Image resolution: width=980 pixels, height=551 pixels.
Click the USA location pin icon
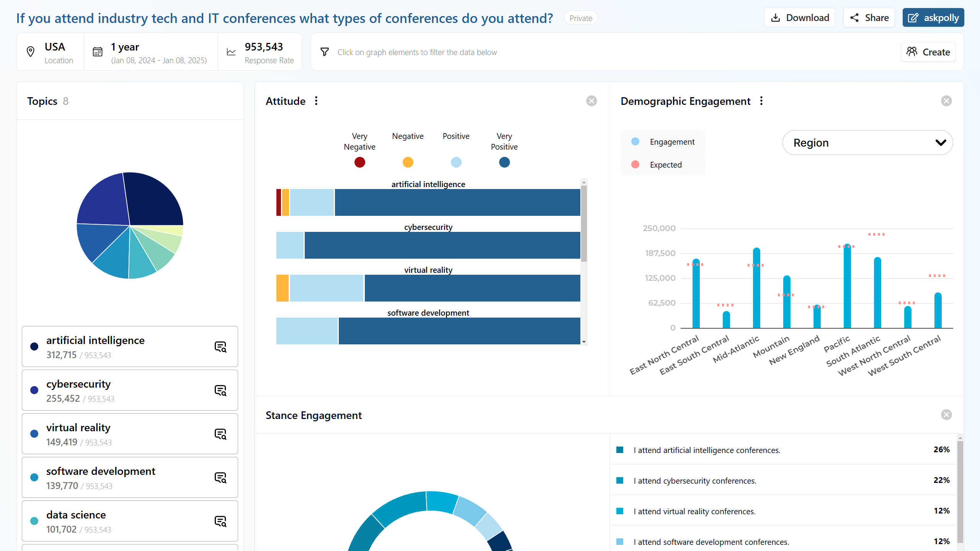(x=31, y=52)
